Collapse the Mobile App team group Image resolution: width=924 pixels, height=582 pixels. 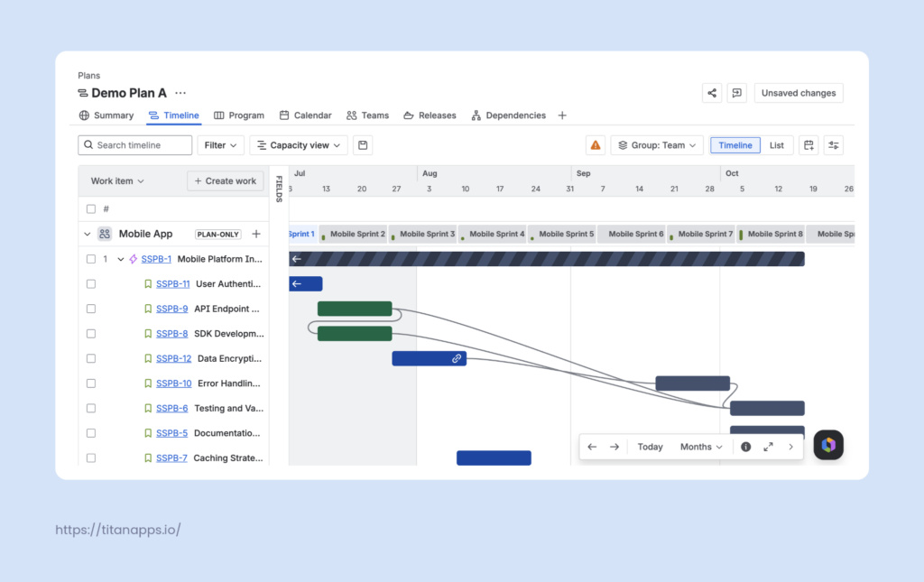pyautogui.click(x=88, y=234)
